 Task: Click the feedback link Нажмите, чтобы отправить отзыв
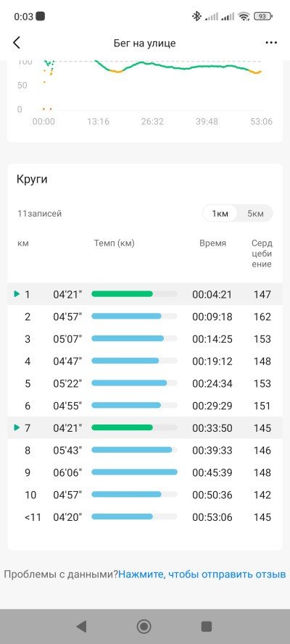(202, 574)
